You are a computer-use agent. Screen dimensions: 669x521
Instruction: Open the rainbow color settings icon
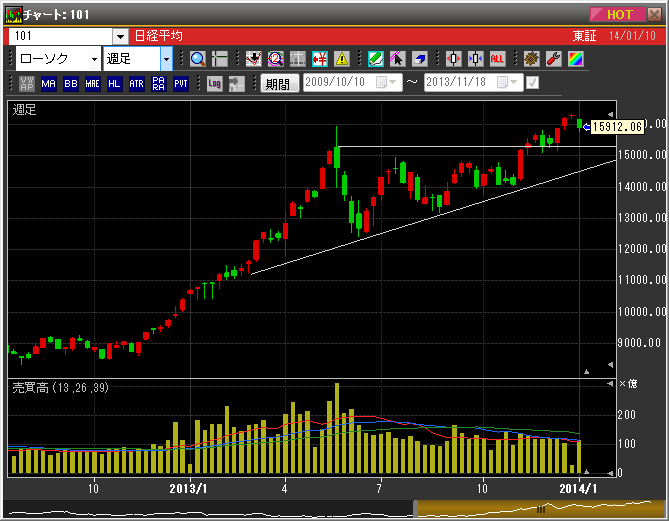pyautogui.click(x=575, y=59)
